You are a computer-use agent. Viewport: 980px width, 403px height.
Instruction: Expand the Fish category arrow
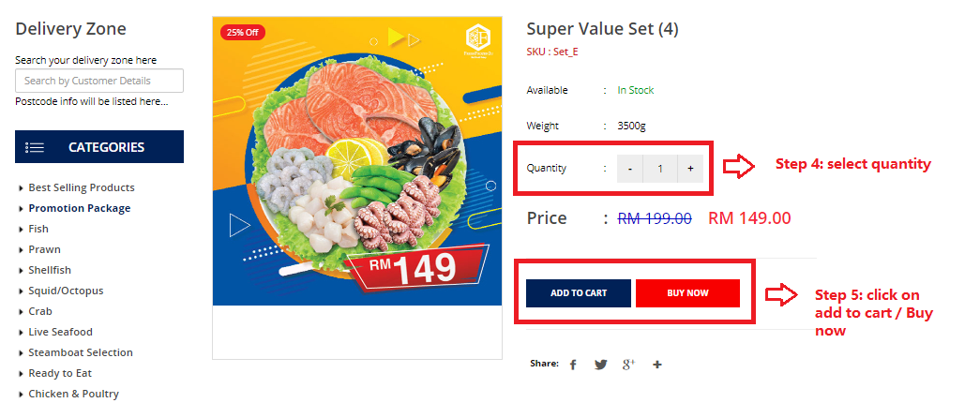22,230
